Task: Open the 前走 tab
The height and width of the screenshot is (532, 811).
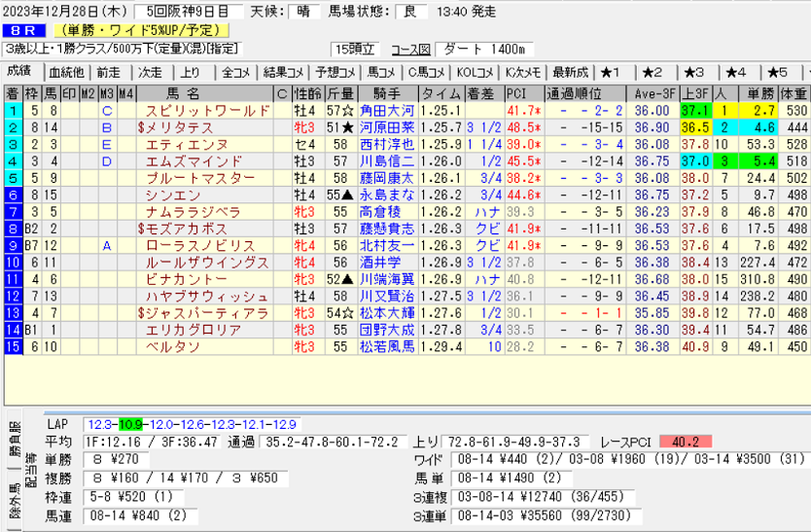Action: [108, 72]
